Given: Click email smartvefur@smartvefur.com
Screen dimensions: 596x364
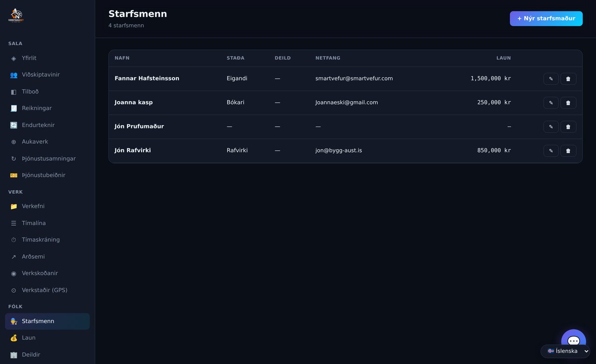Looking at the screenshot, I should pyautogui.click(x=354, y=79).
